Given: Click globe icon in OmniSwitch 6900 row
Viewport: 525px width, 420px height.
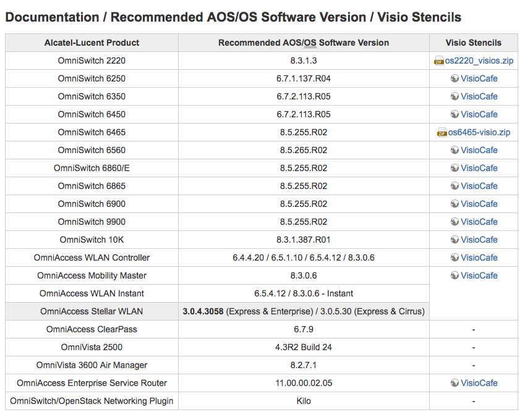Looking at the screenshot, I should (455, 204).
